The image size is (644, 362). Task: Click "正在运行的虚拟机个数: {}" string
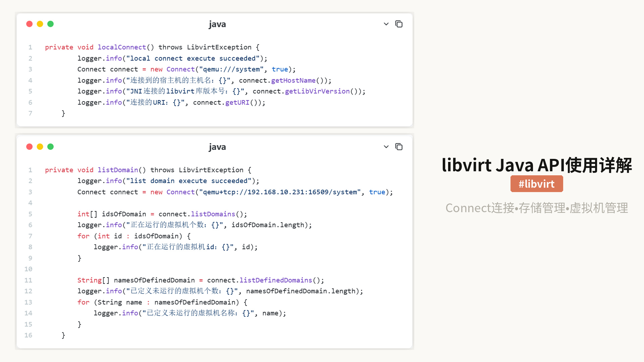175,225
